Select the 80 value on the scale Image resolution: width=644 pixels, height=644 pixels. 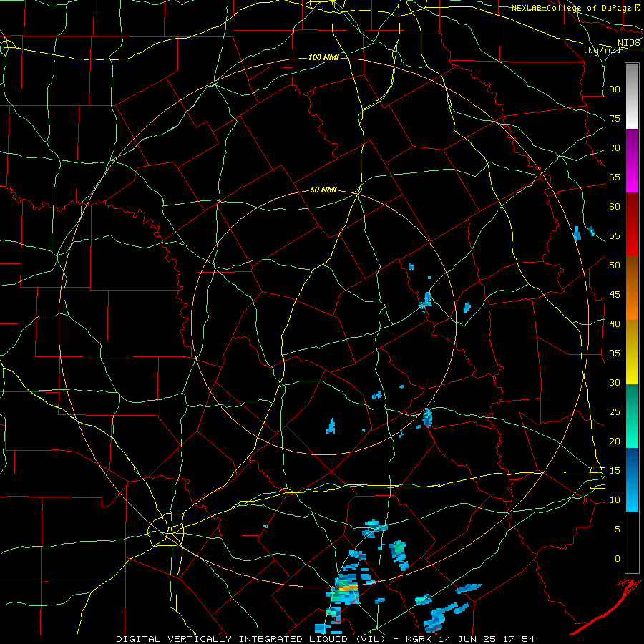point(615,89)
